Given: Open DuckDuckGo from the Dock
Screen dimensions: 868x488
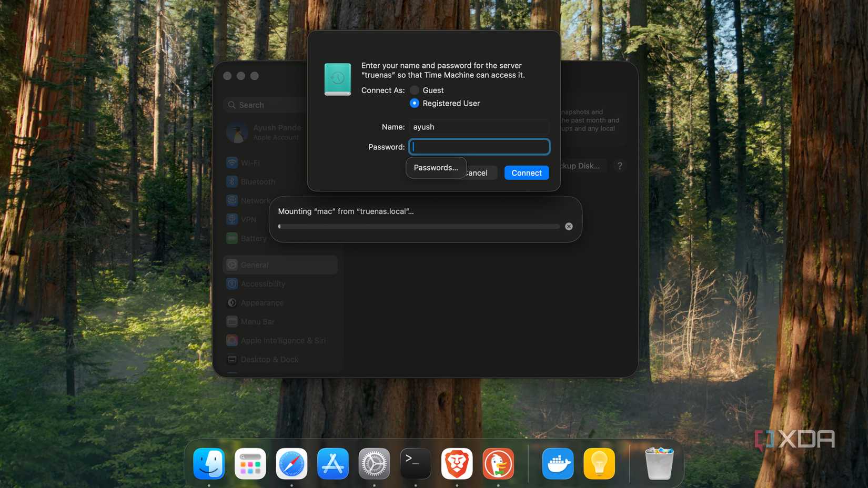Looking at the screenshot, I should pyautogui.click(x=498, y=463).
